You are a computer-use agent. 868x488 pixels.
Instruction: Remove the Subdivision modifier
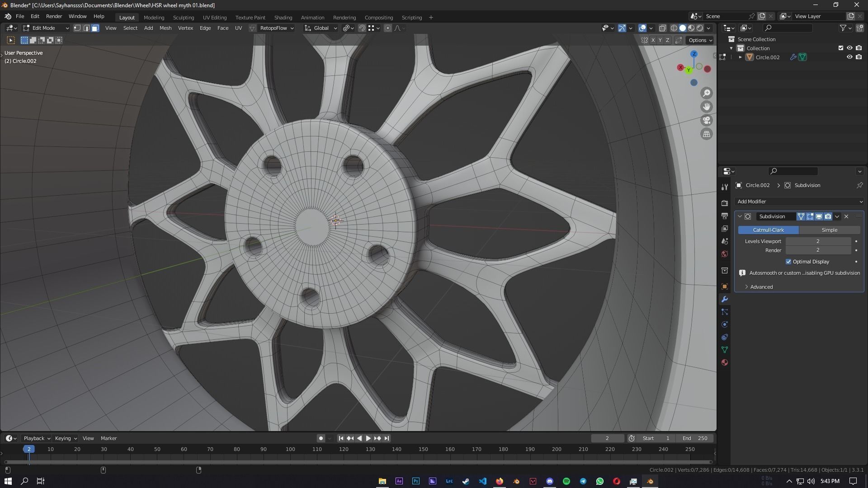pyautogui.click(x=846, y=216)
